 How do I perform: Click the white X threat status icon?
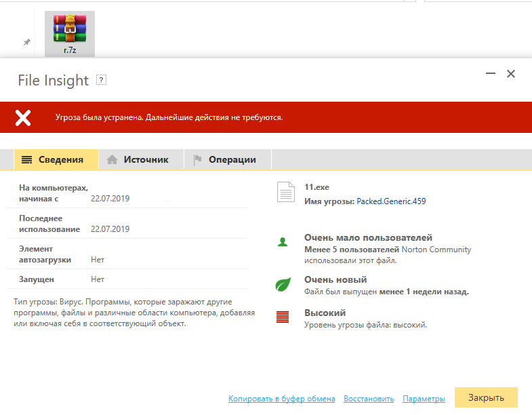23,117
